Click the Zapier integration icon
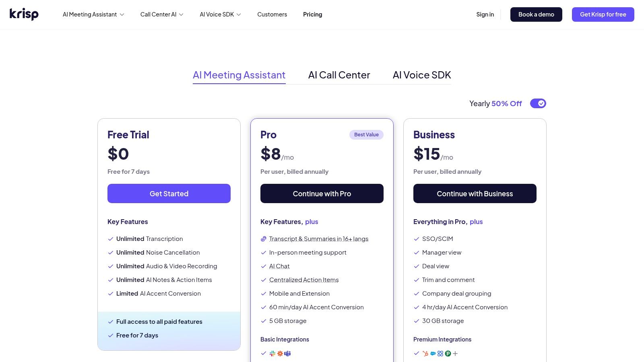 coord(280,354)
